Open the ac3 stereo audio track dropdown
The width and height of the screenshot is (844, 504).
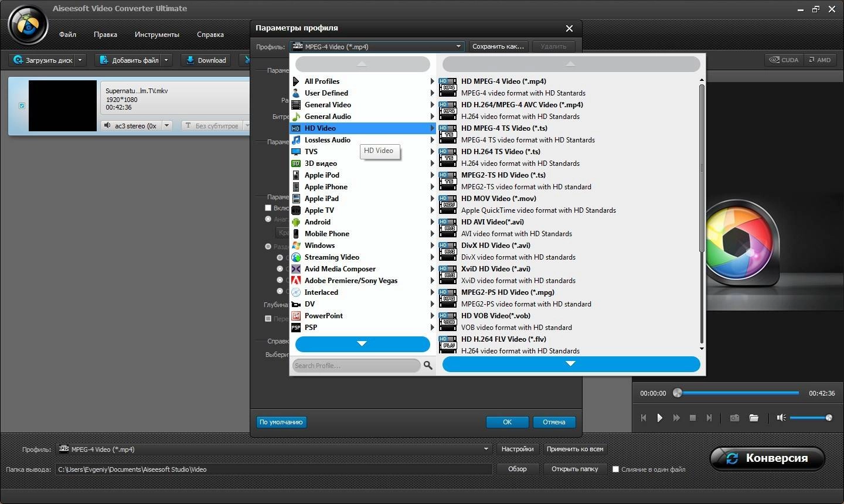click(166, 125)
